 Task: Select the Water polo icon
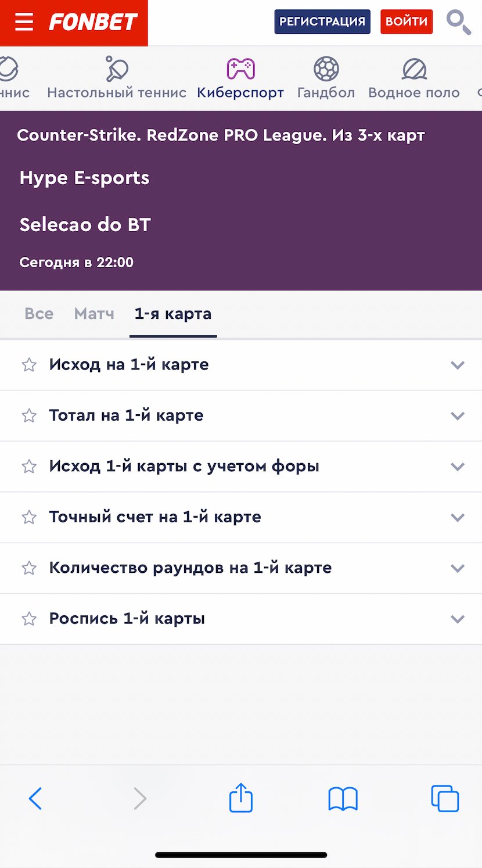pos(414,70)
